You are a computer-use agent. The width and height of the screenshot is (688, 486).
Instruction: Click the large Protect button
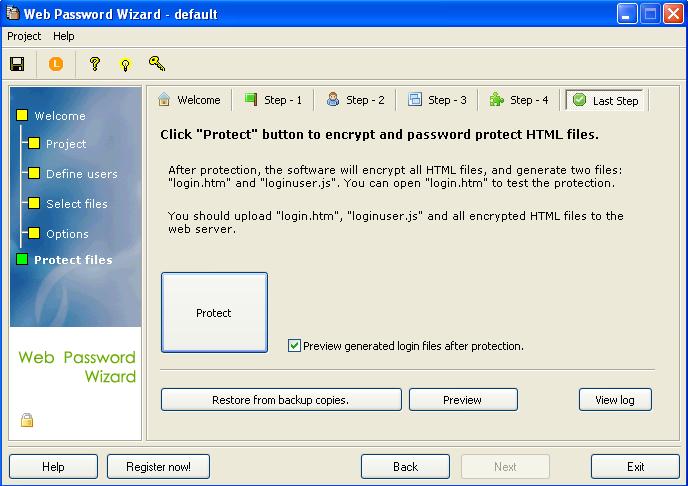tap(214, 312)
